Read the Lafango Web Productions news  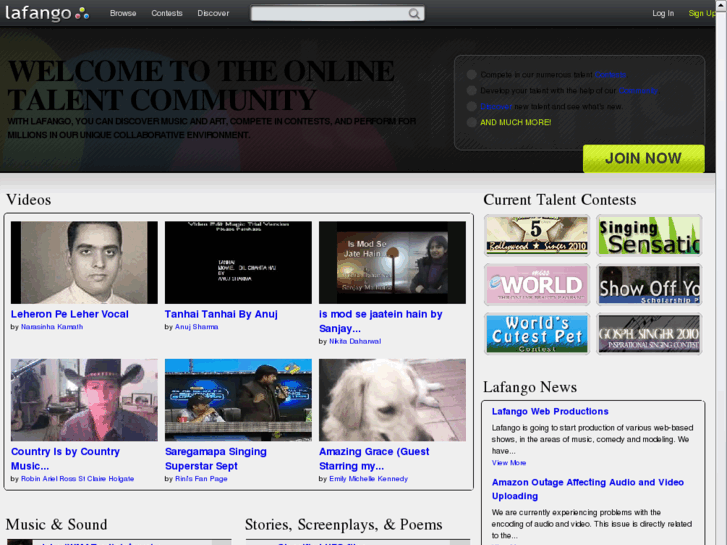pos(550,411)
